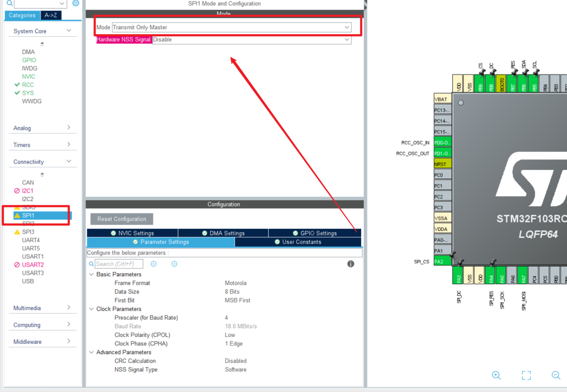Select pin PA7 on the chip
The height and width of the screenshot is (392, 567).
click(523, 275)
